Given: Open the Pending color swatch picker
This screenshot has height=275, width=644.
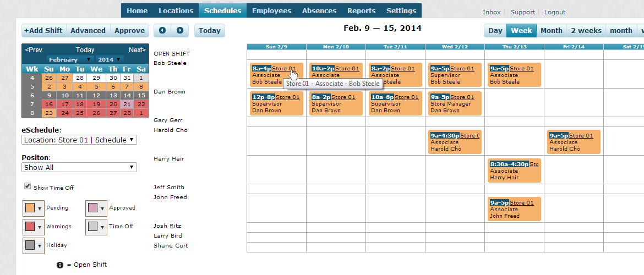Looking at the screenshot, I should tap(33, 208).
